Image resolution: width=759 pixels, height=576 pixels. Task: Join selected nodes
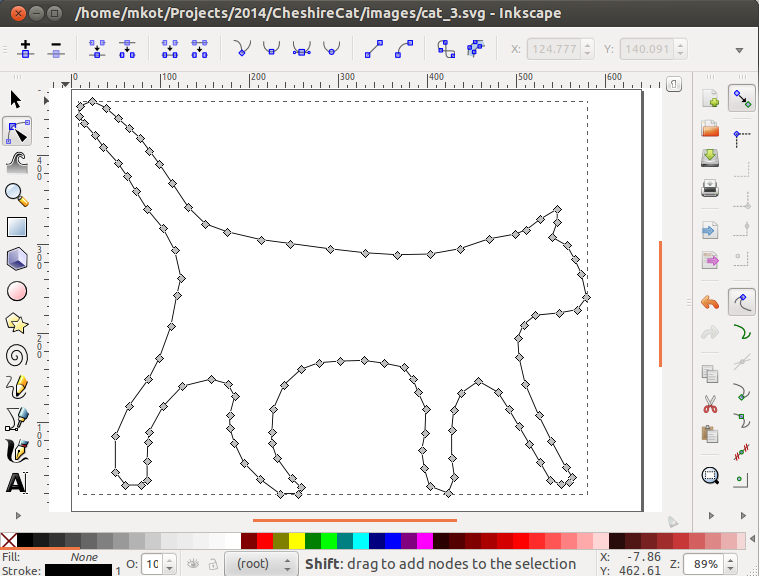(x=97, y=49)
